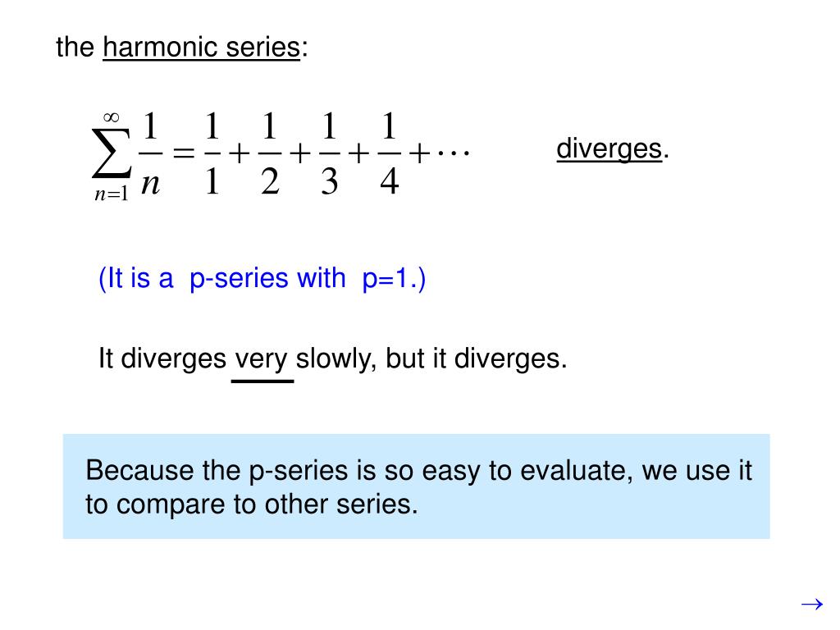
Task: Click the ellipsis after the series
Action: 454,153
